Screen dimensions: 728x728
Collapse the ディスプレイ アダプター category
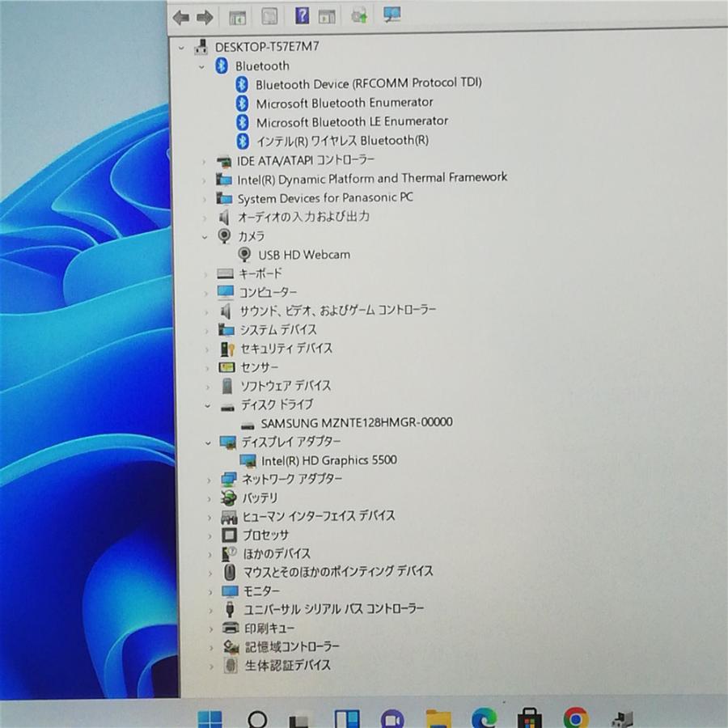(x=208, y=443)
